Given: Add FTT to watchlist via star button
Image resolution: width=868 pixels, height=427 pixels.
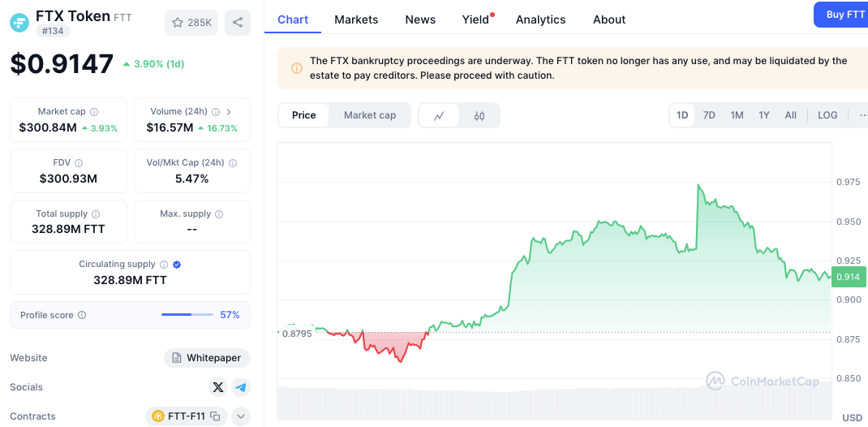Looking at the screenshot, I should tap(191, 23).
